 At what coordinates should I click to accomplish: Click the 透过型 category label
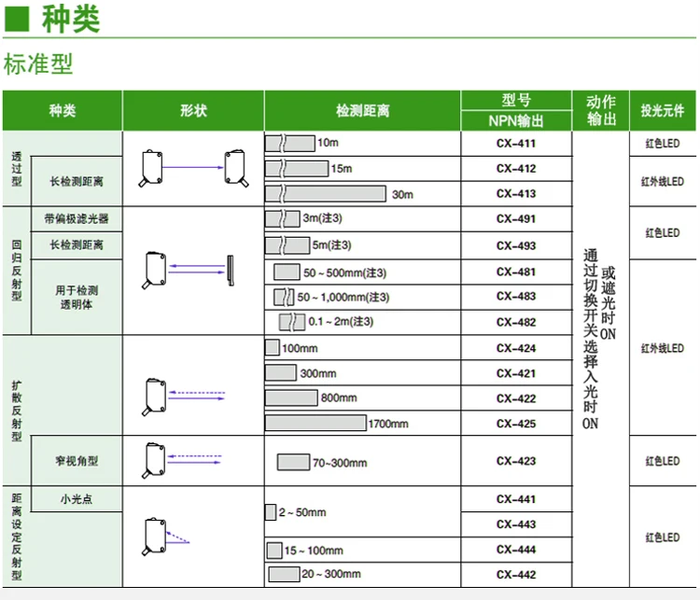point(17,169)
